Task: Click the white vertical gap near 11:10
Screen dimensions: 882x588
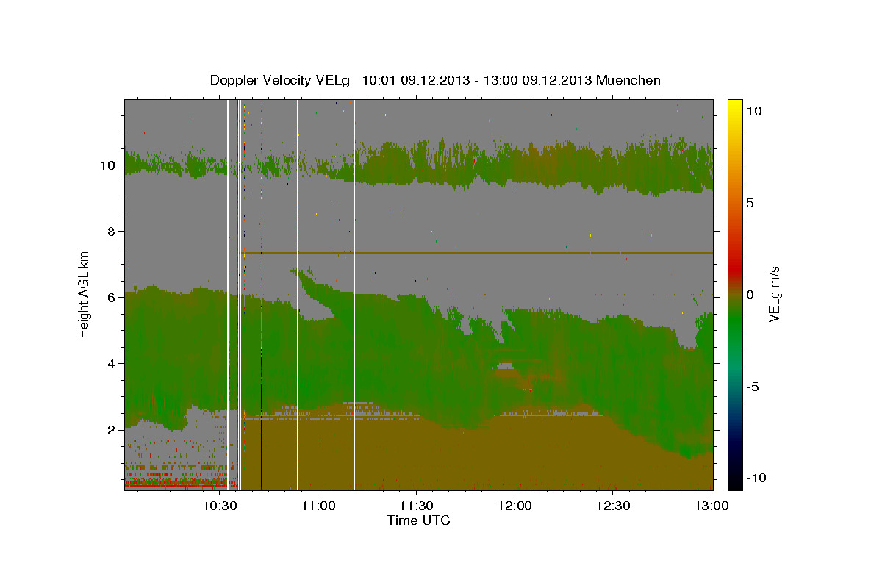Action: coord(354,294)
